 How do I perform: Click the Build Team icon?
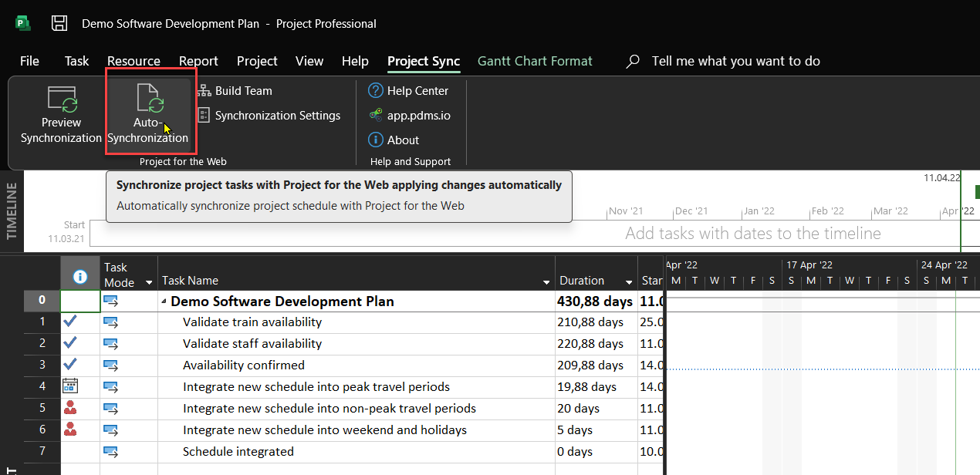tap(205, 90)
